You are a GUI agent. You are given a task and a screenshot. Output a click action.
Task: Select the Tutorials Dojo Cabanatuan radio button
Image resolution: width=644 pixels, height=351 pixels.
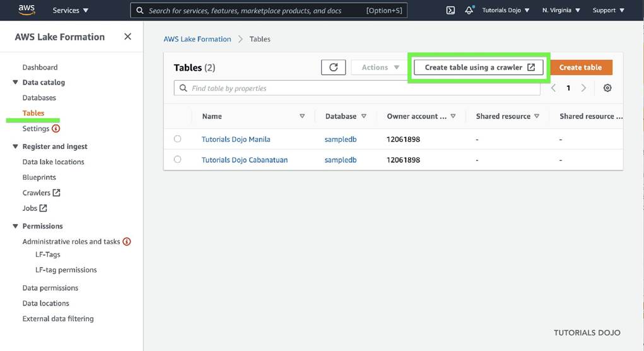click(x=177, y=160)
